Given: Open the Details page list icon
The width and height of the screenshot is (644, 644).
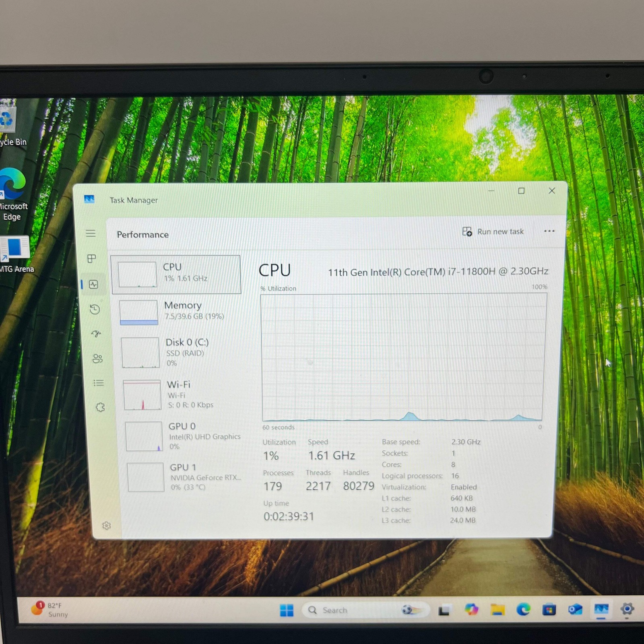Looking at the screenshot, I should pyautogui.click(x=99, y=383).
